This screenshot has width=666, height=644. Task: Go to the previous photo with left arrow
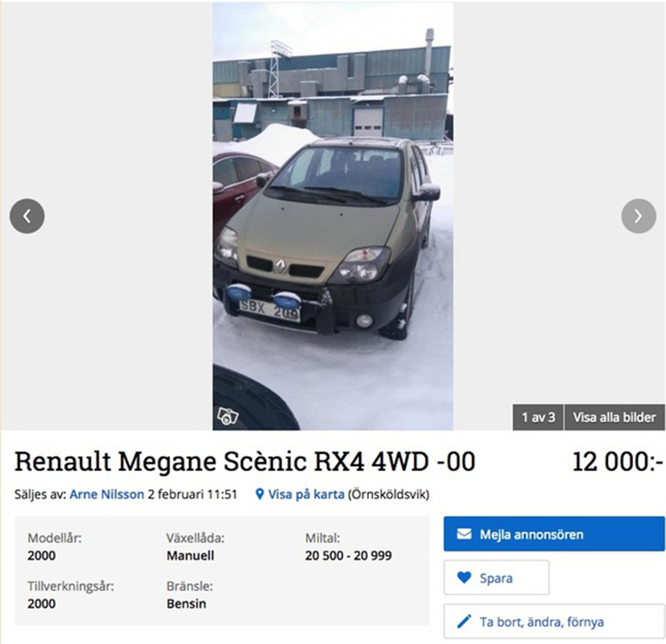(27, 216)
